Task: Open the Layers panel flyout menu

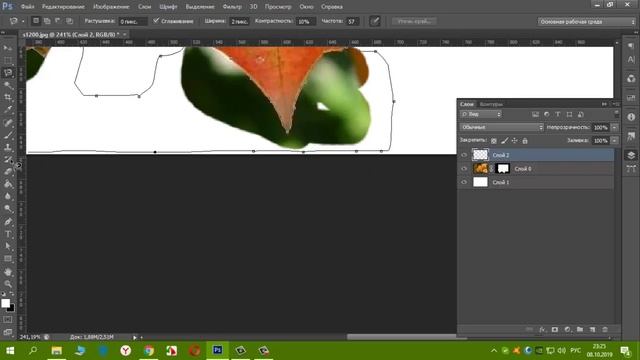Action: coord(616,104)
